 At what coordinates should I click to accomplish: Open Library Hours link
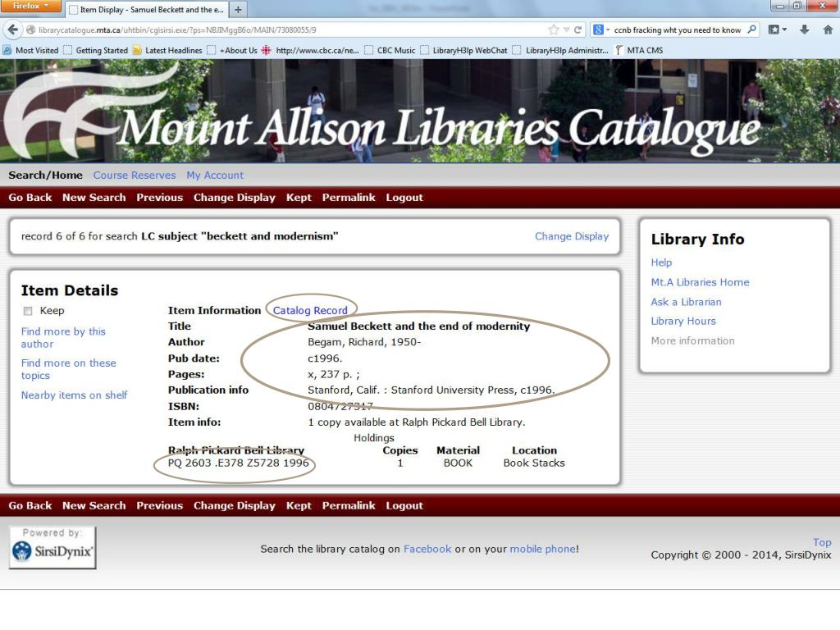tap(683, 322)
